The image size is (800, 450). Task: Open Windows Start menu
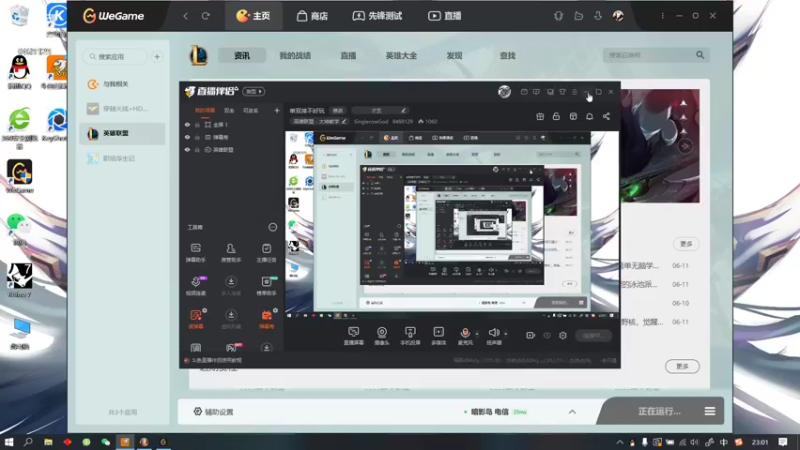point(9,442)
